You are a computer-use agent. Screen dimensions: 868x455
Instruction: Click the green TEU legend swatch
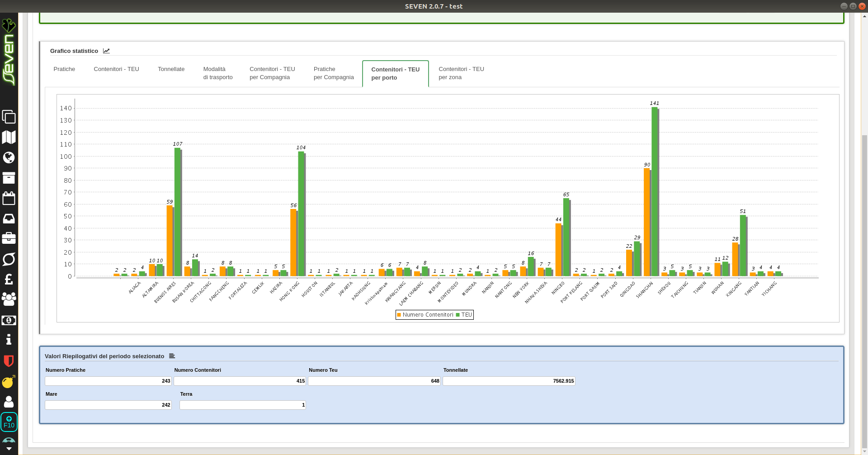tap(458, 315)
